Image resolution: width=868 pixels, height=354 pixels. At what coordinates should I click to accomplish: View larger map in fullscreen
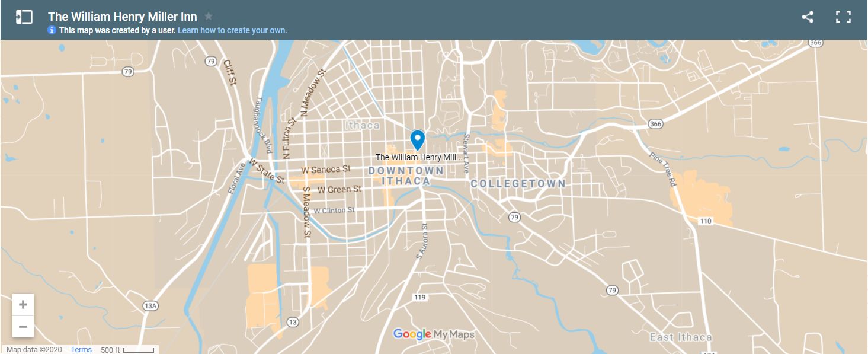[x=843, y=17]
